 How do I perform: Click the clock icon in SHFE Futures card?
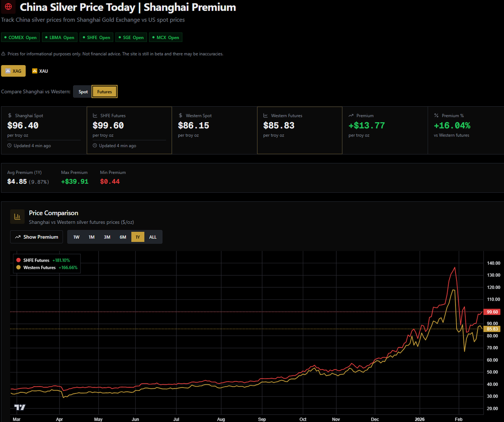95,146
